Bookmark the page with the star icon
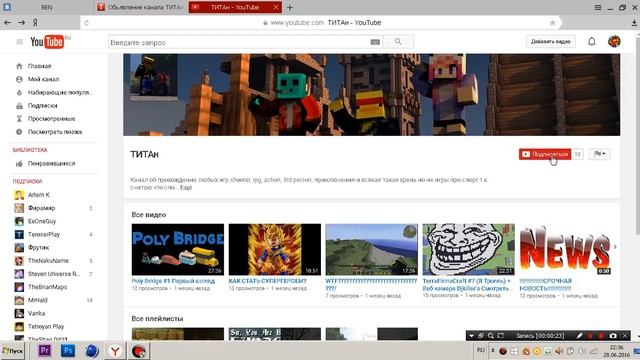 [552, 23]
